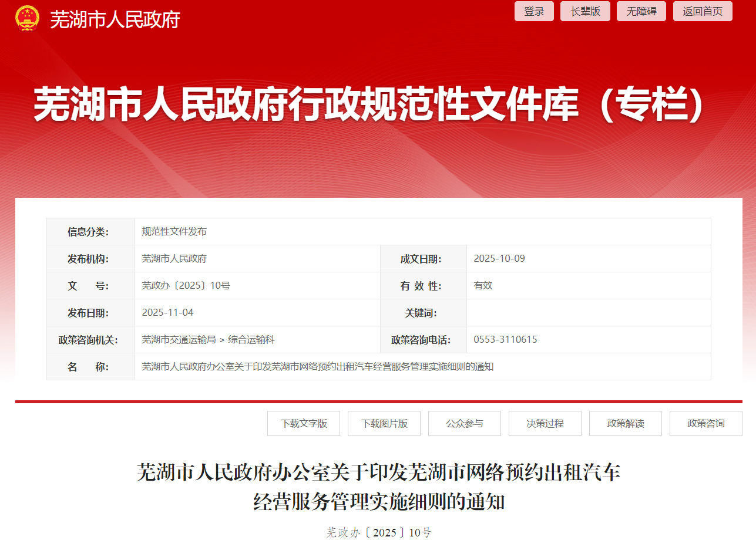Click the 名称 row document title text
756x547 pixels.
click(x=318, y=367)
